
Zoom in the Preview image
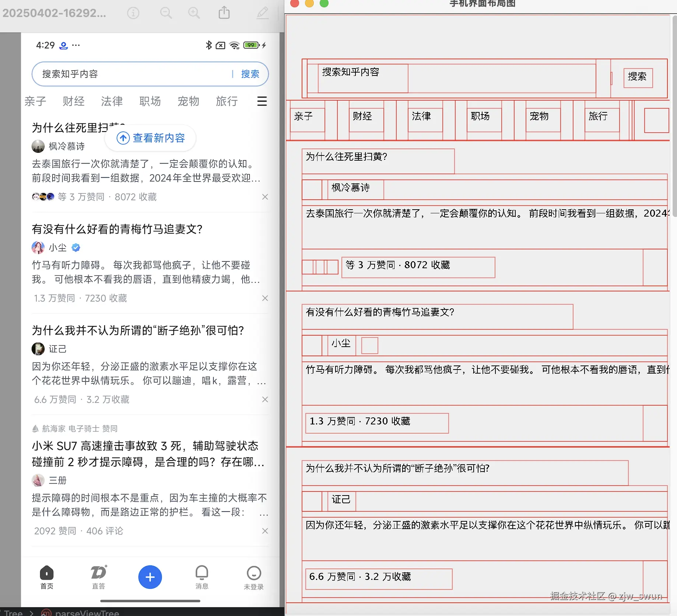click(194, 13)
